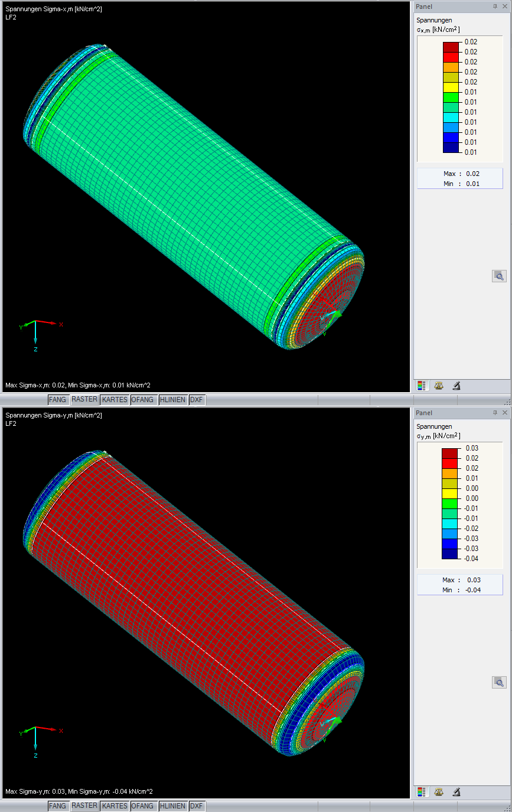This screenshot has width=512, height=812.
Task: Click magnifier button in upper Sigma-x panel
Action: pos(499,276)
